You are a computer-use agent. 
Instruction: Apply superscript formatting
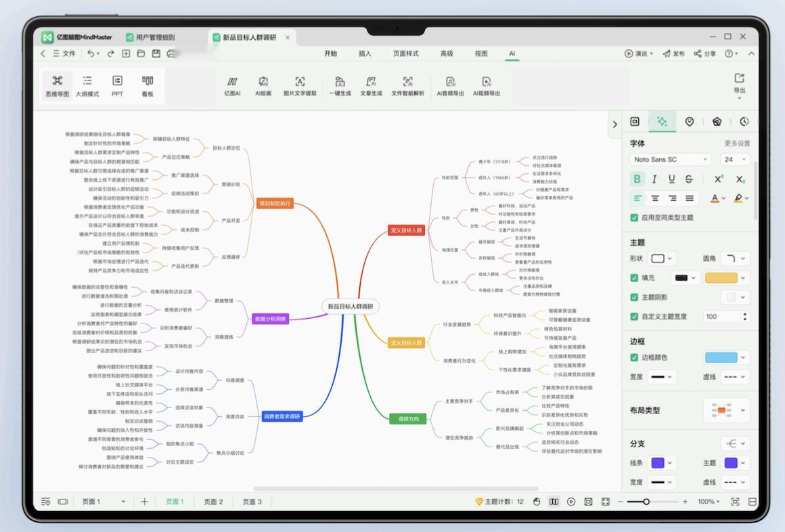click(x=719, y=179)
